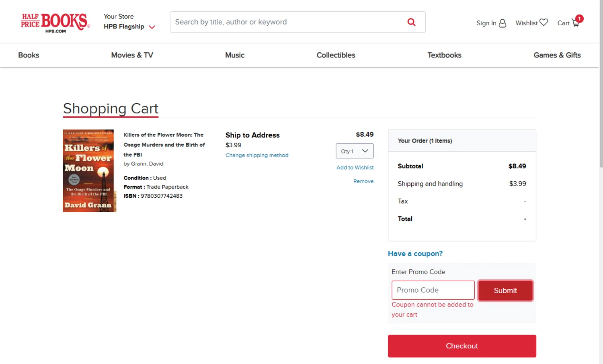Screen dimensions: 603x364
Task: Remove the book from the cart
Action: (x=363, y=181)
